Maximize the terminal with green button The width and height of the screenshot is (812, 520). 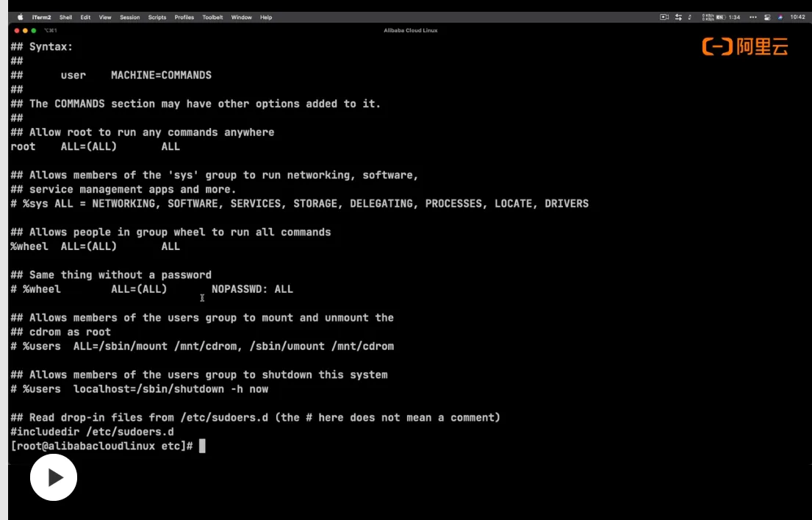coord(34,31)
